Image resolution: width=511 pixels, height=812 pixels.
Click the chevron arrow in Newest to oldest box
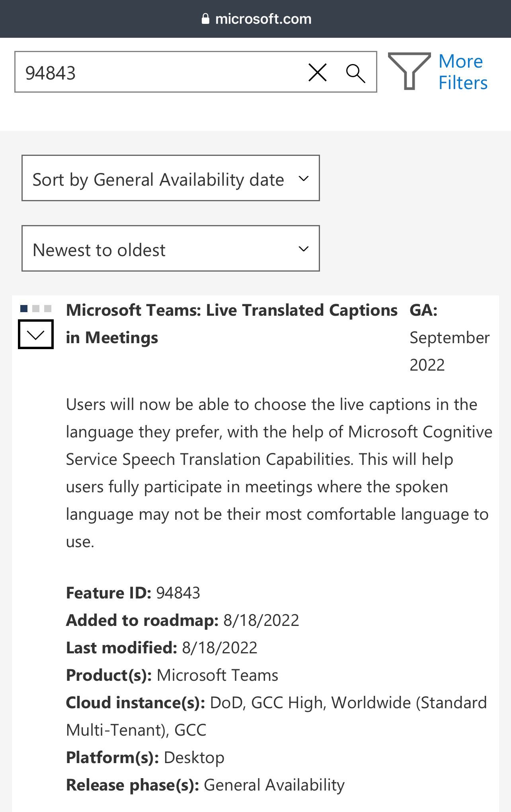(x=304, y=249)
